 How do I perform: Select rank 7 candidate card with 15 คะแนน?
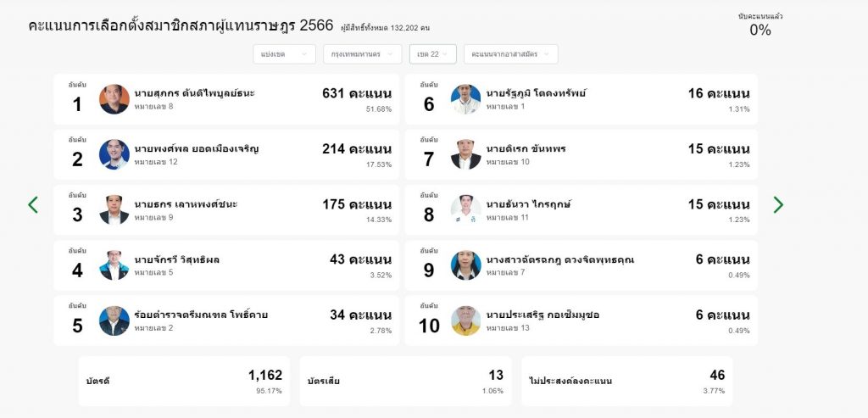pyautogui.click(x=581, y=154)
